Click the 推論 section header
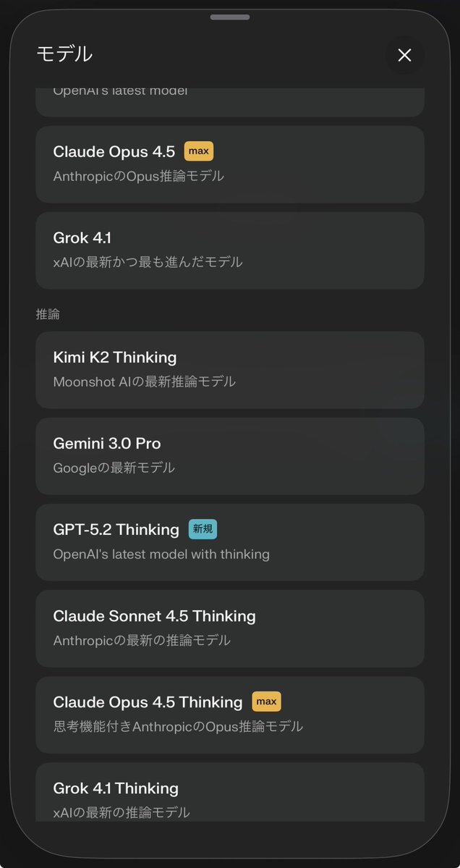 [x=48, y=314]
